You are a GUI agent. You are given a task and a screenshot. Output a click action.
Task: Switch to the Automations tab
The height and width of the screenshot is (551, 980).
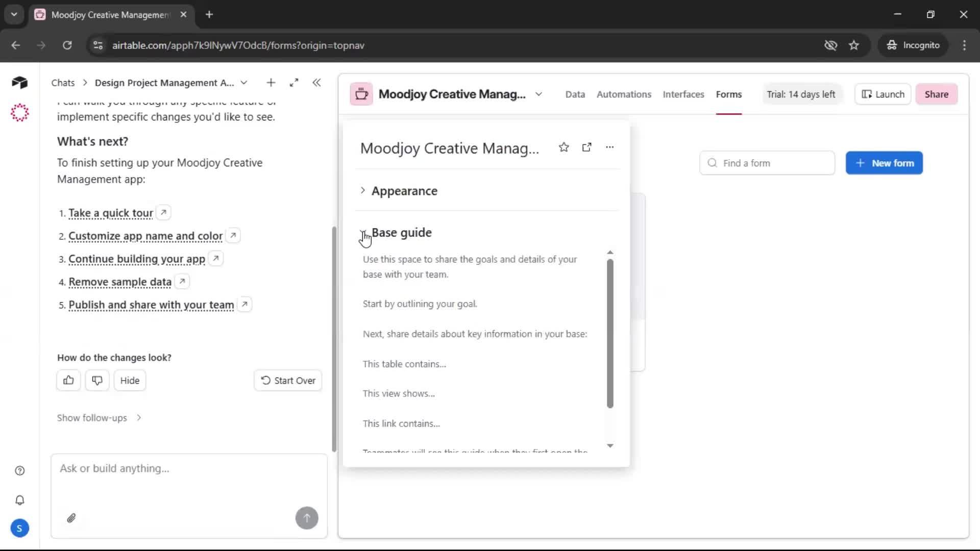coord(624,94)
